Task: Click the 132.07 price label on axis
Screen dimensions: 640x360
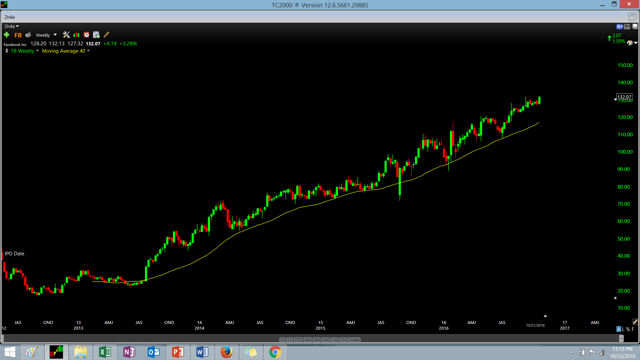Action: coord(624,97)
